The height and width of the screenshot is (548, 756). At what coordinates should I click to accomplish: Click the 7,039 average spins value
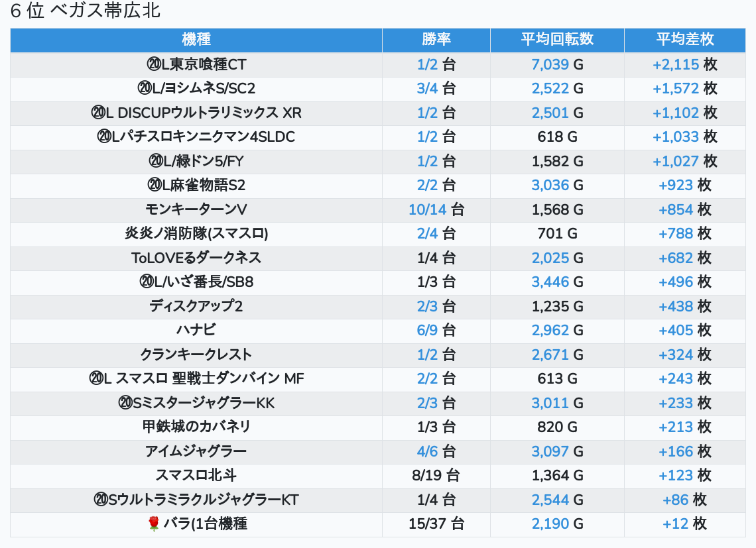click(550, 64)
